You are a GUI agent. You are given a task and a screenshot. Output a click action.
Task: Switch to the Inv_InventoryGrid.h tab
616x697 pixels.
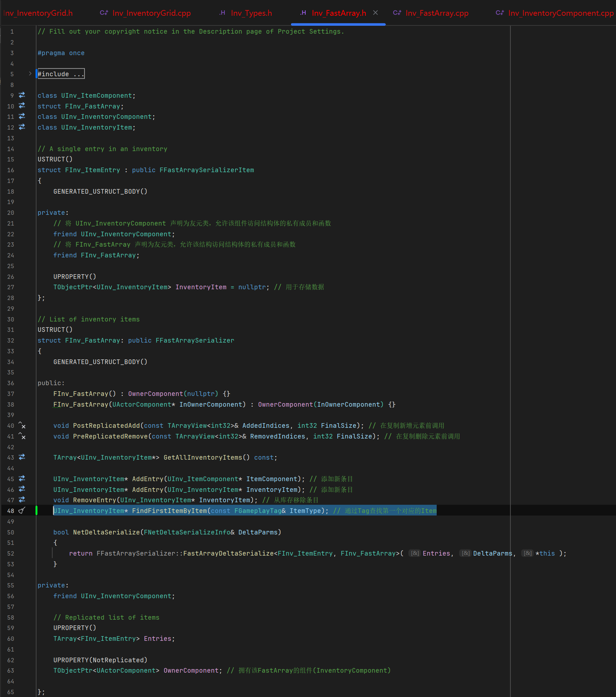tap(38, 13)
